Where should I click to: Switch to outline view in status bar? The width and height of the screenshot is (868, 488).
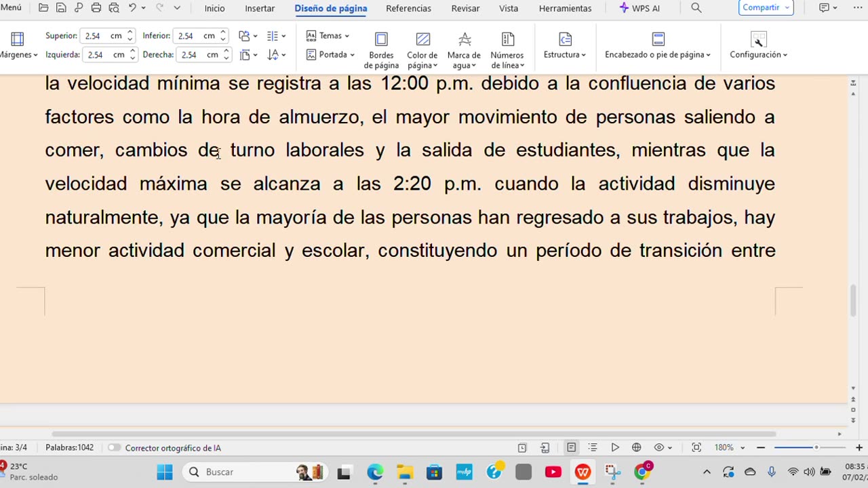pos(593,447)
